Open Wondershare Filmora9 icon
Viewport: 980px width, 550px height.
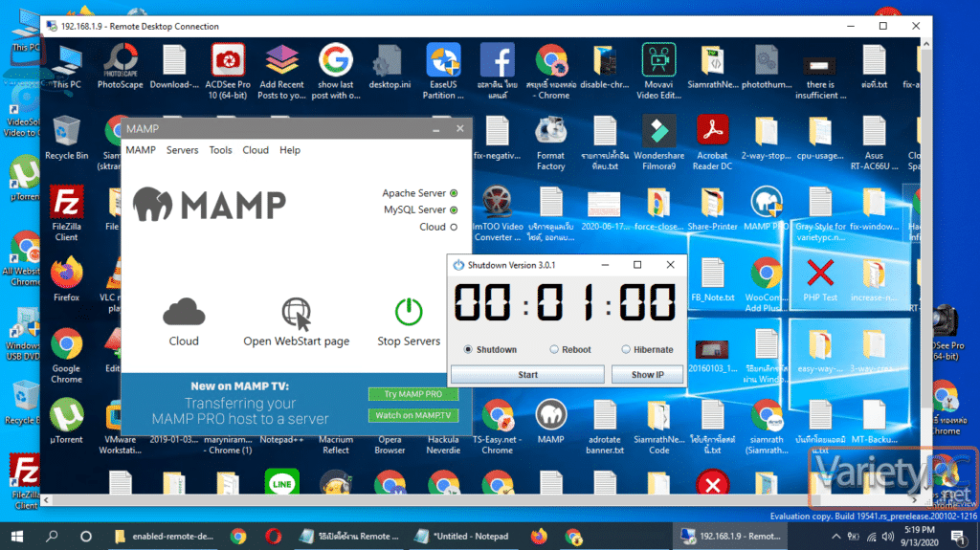click(658, 143)
